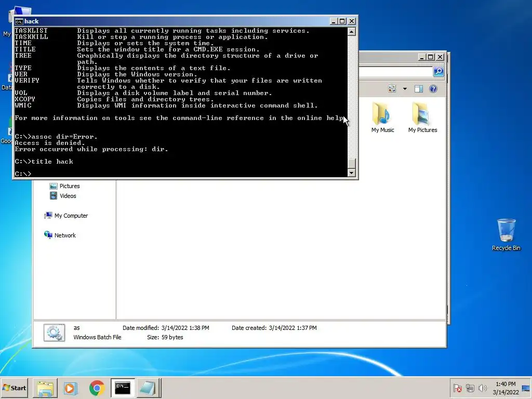Select Videos in the navigation pane
This screenshot has width=532, height=399.
pyautogui.click(x=63, y=196)
